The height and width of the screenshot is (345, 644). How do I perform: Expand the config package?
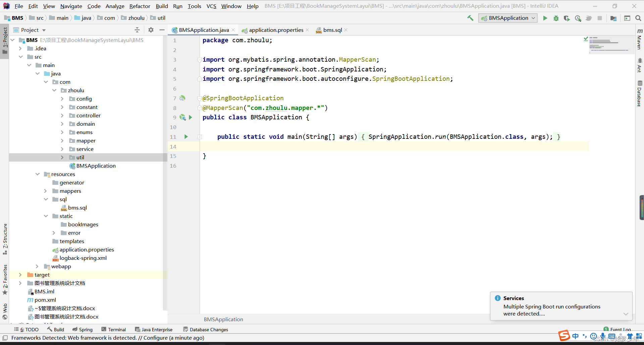pyautogui.click(x=62, y=99)
